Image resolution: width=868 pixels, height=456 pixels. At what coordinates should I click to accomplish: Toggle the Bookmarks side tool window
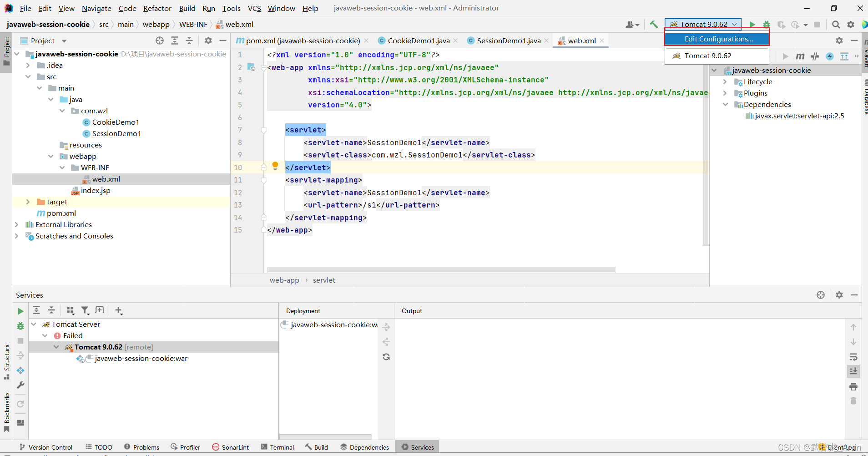coord(7,412)
